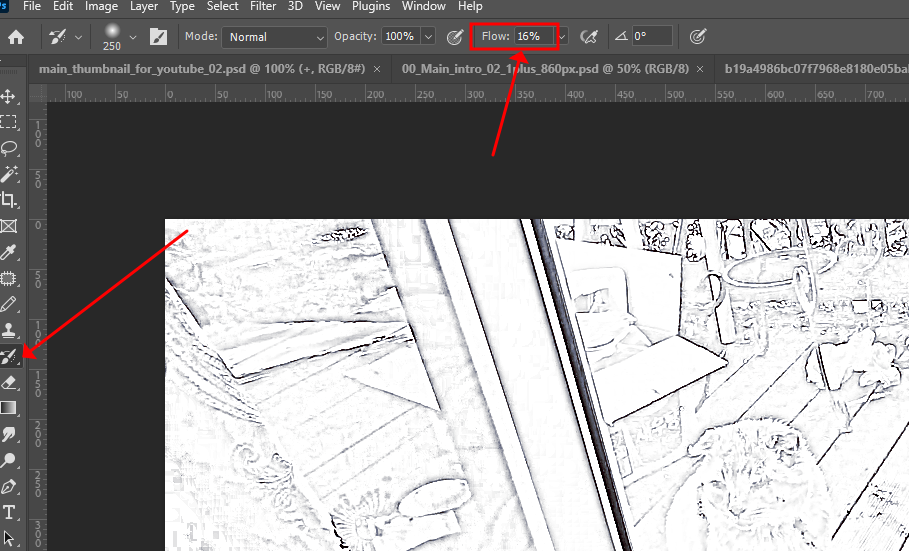Select the History Brush tool

pos(8,357)
